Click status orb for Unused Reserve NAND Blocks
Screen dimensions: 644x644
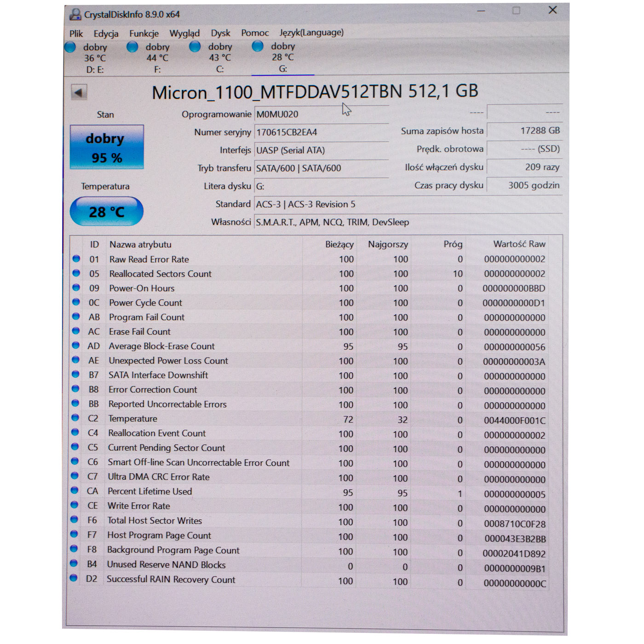pos(74,563)
